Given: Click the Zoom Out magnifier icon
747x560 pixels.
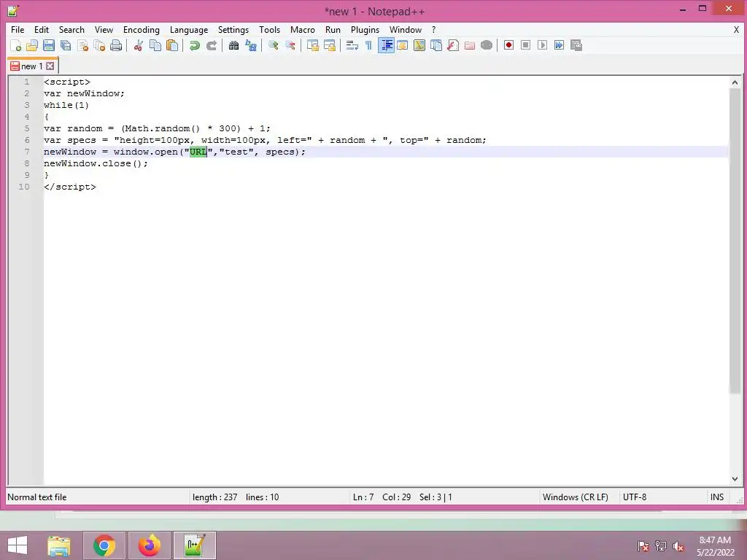Looking at the screenshot, I should pos(290,45).
